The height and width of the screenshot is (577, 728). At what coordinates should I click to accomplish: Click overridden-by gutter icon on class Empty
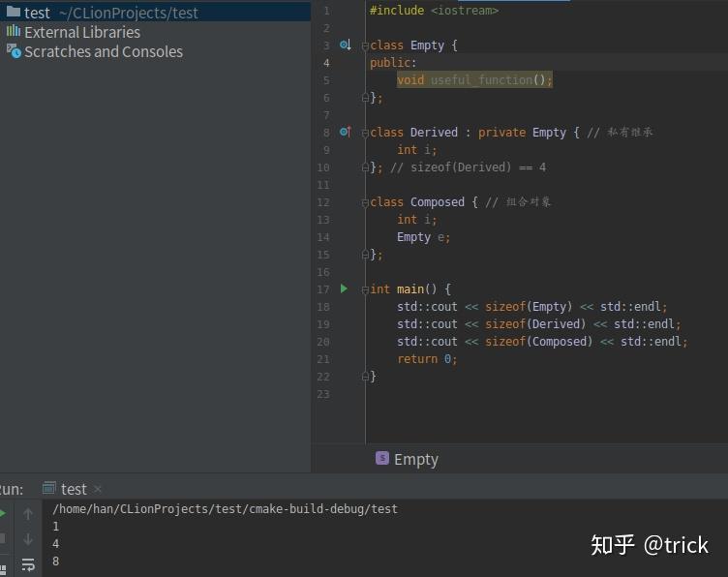click(345, 45)
